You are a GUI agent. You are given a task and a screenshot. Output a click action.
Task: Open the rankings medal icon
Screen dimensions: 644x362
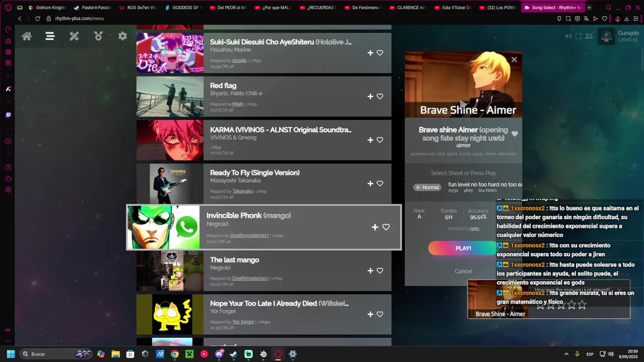coord(99,36)
